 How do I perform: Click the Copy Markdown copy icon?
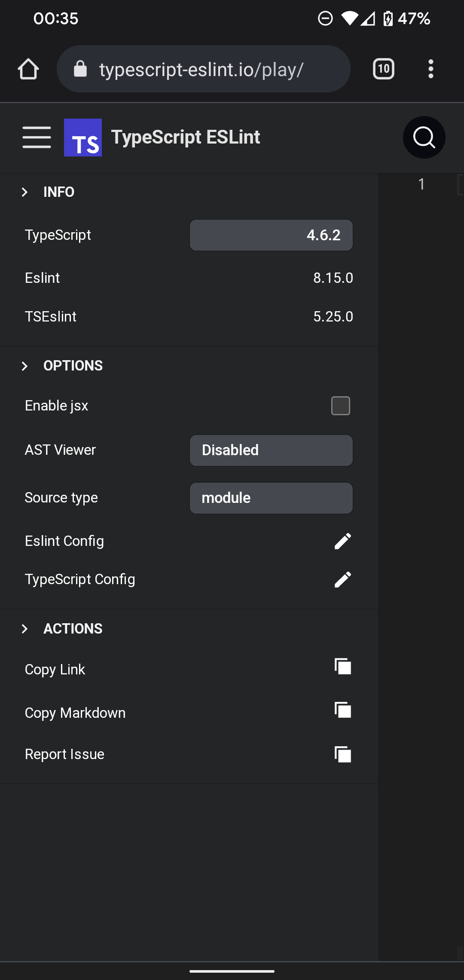point(343,710)
